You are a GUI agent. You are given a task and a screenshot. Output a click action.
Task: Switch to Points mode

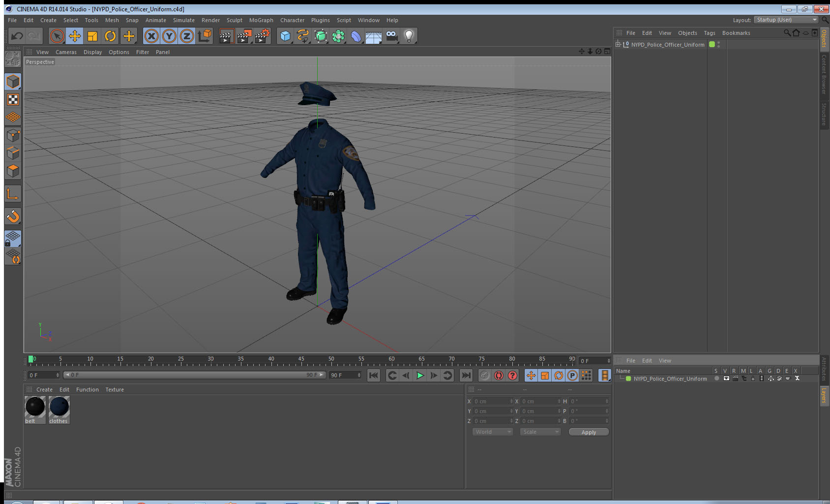[13, 135]
